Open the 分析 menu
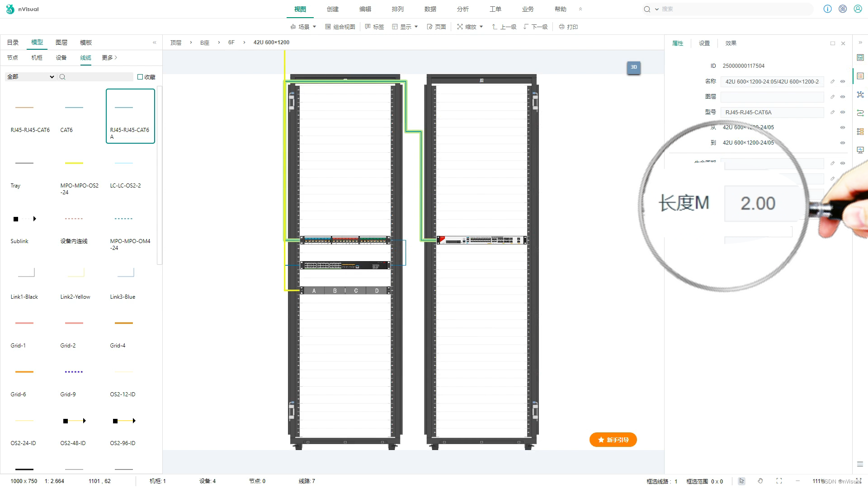868x488 pixels. coord(462,9)
